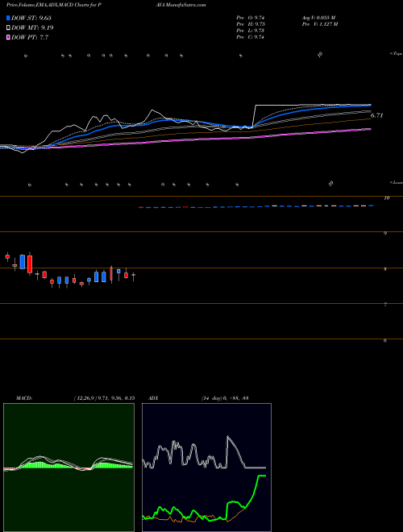Viewport: 403px width, 532px height.
Task: Click the 'MACD:' panel heading
Action: point(23,398)
